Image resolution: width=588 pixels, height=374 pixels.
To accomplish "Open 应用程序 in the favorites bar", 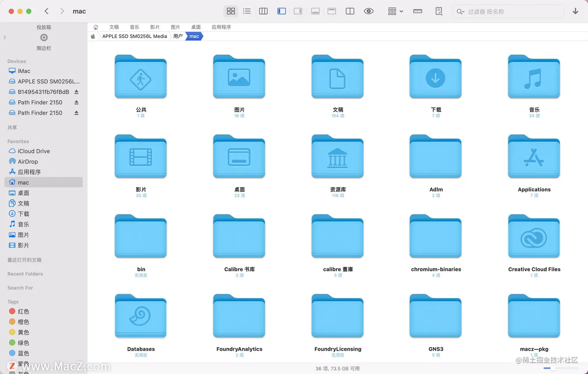I will 221,27.
